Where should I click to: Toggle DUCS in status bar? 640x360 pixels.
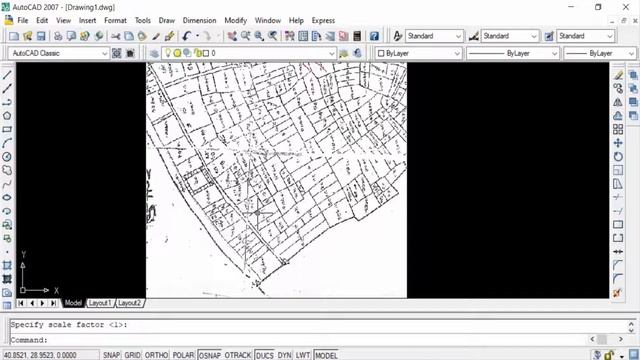pos(264,355)
